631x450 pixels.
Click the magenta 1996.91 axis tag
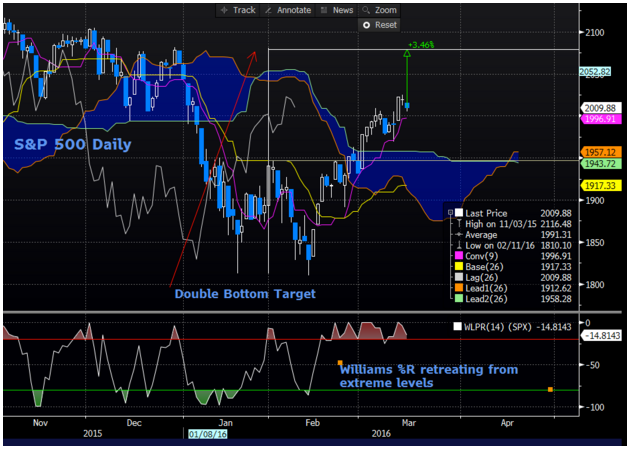(600, 119)
